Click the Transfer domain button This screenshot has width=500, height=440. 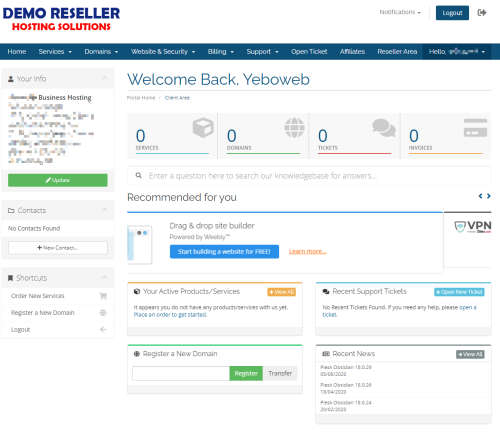pyautogui.click(x=280, y=373)
